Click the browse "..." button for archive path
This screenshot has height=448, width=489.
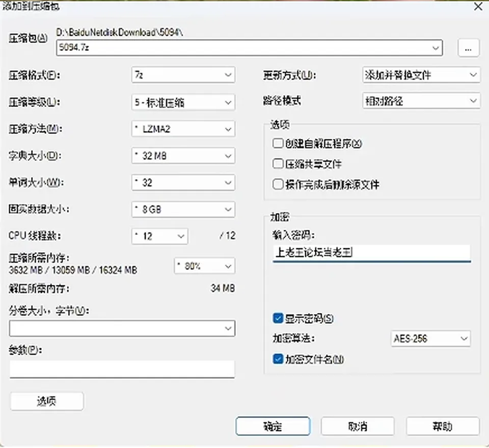pyautogui.click(x=468, y=48)
